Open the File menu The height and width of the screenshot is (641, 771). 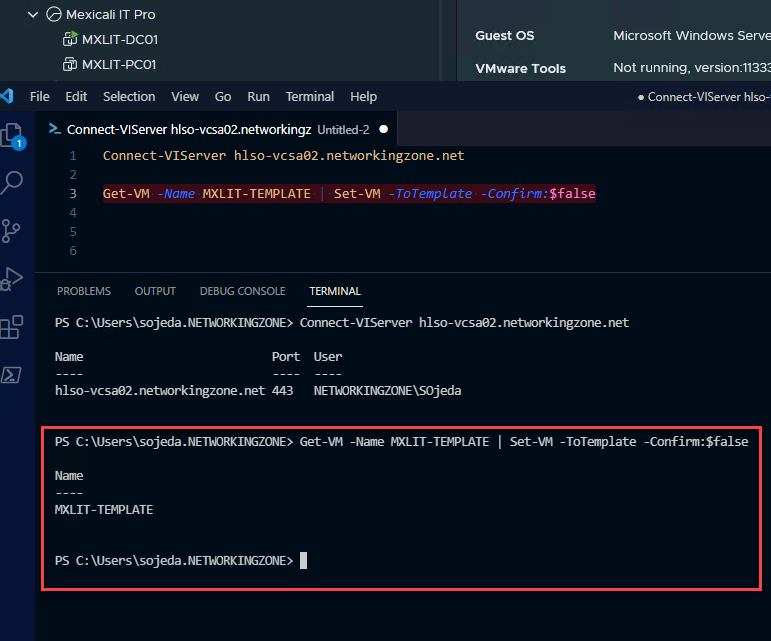coord(40,97)
